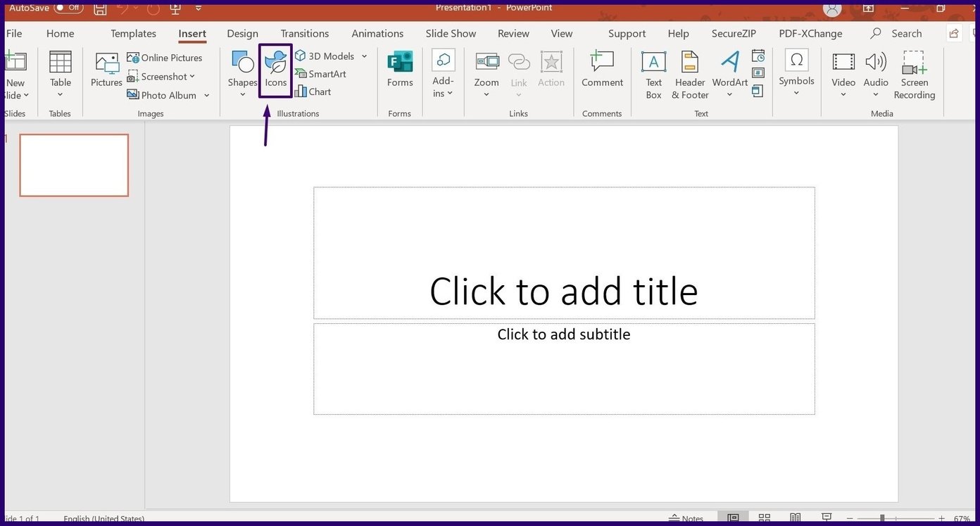Screen dimensions: 980x526
Task: Switch to the Transitions tab
Action: [x=305, y=33]
